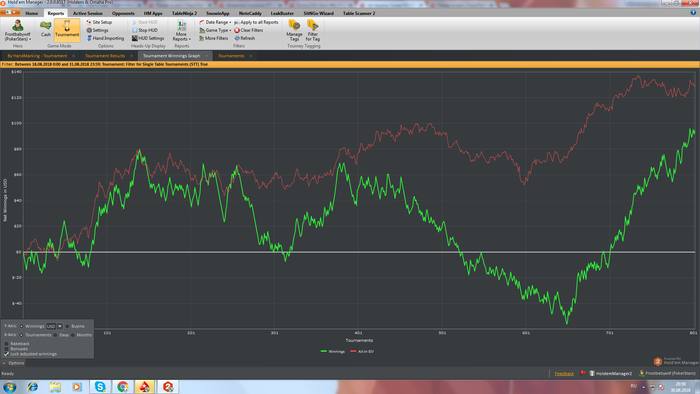Open Windows Explorer folder in taskbar
The height and width of the screenshot is (394, 700).
[55, 386]
